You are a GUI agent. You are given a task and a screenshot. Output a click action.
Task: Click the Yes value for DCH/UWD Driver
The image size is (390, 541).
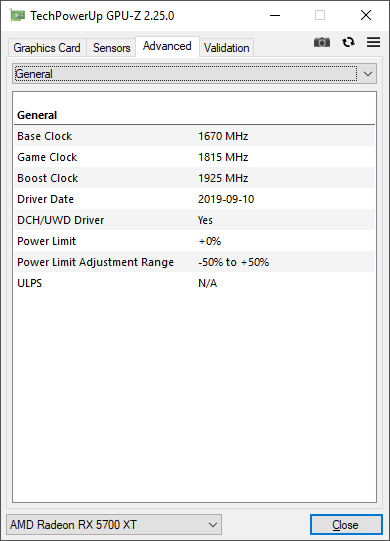pos(205,220)
